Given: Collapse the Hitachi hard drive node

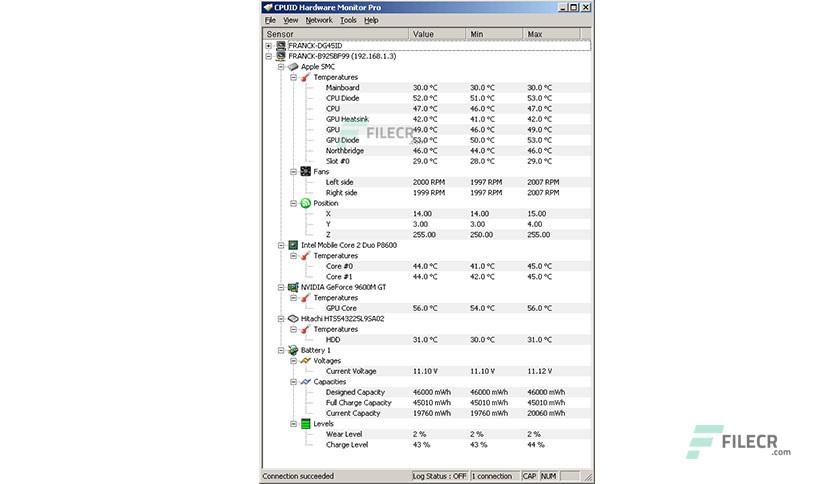Looking at the screenshot, I should point(281,319).
